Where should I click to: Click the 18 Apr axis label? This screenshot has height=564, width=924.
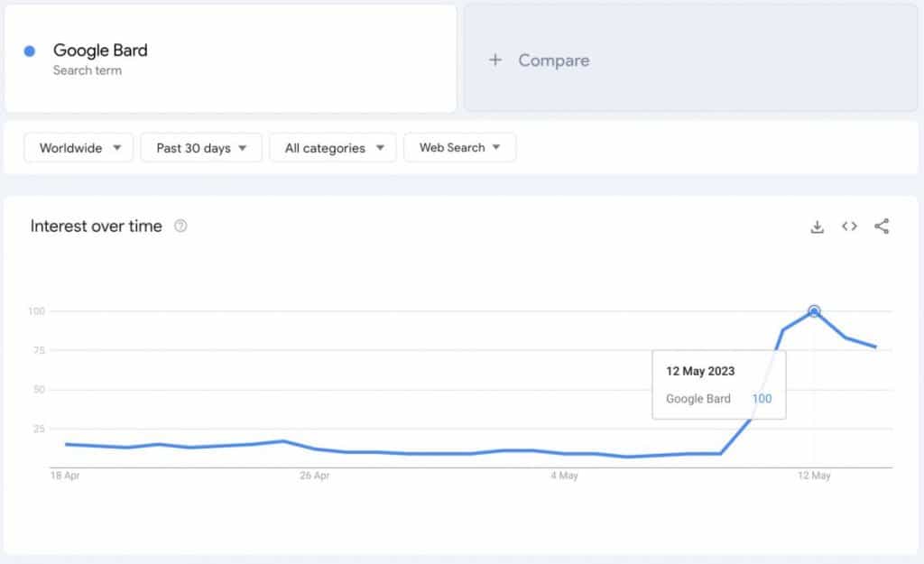tap(65, 475)
